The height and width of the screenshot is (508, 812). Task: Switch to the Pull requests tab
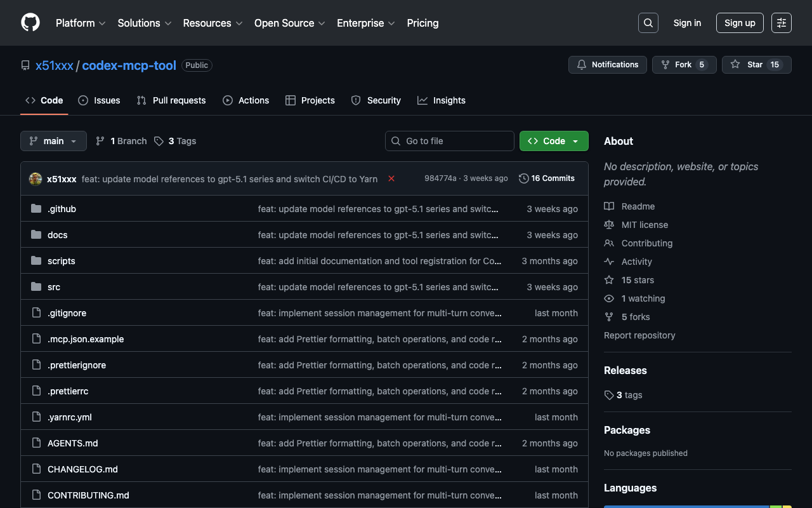pos(171,100)
